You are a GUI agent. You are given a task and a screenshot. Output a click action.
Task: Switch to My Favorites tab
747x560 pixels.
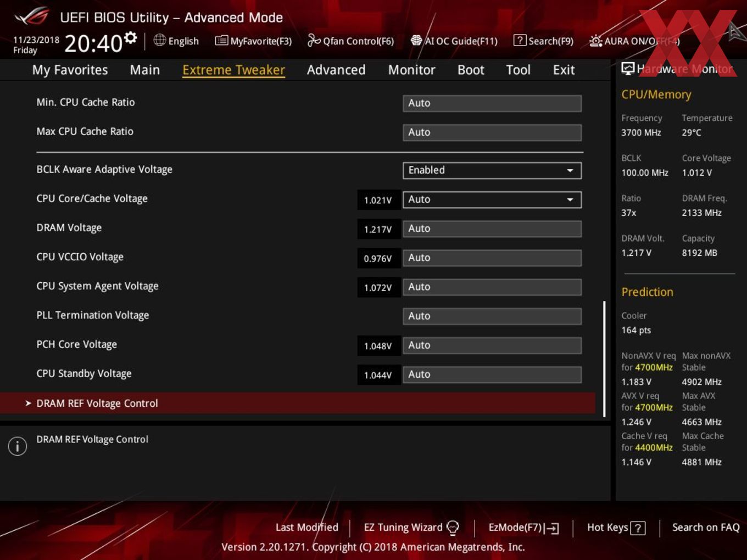coord(70,70)
